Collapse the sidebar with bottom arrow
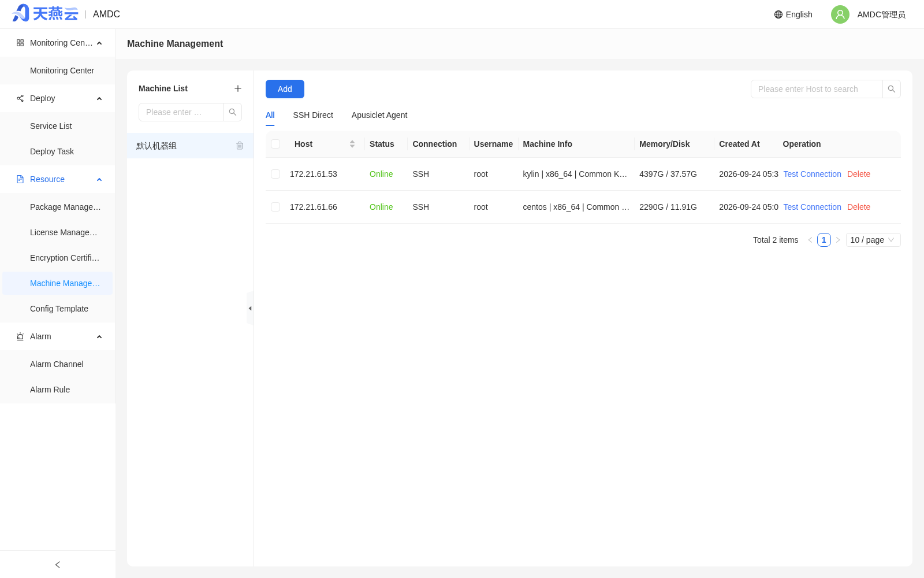924x578 pixels. tap(58, 565)
